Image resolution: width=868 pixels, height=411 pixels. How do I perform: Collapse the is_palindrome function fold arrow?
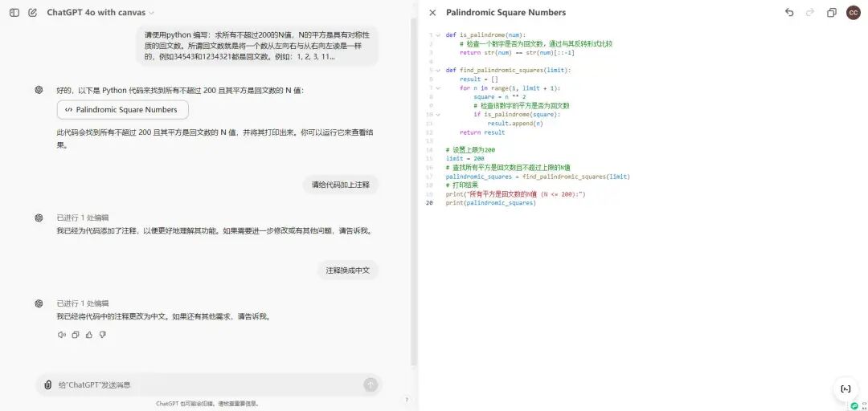pos(438,35)
